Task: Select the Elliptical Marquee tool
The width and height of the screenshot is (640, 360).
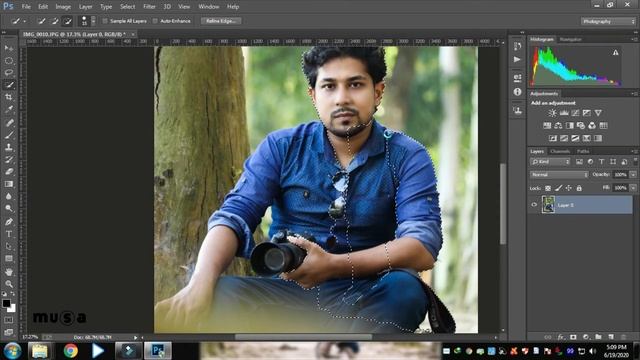Action: [9, 61]
